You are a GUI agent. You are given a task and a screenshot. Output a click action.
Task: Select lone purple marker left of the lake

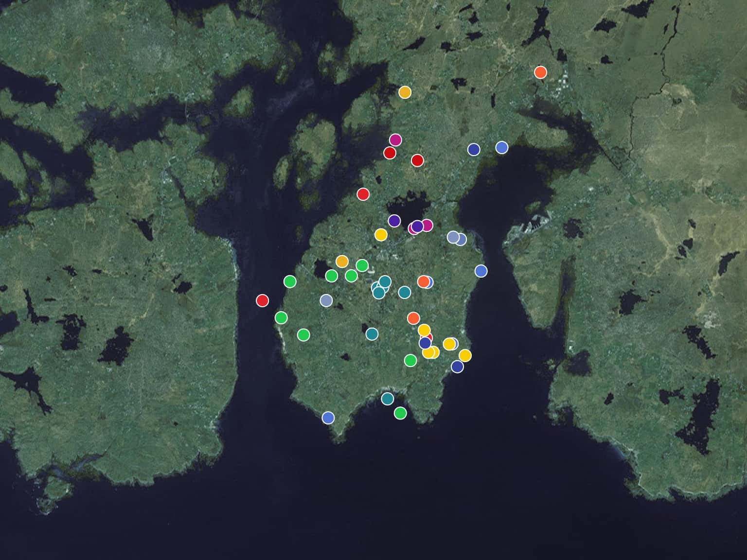pos(394,221)
